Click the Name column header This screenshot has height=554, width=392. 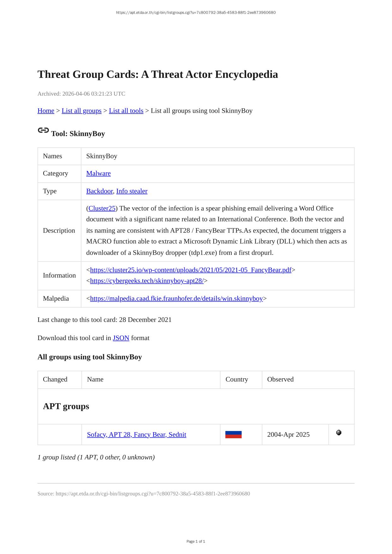(x=95, y=379)
